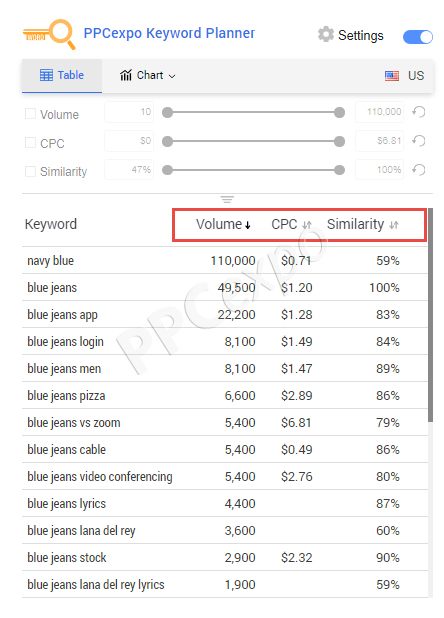Switch to the Table tab

(x=62, y=75)
